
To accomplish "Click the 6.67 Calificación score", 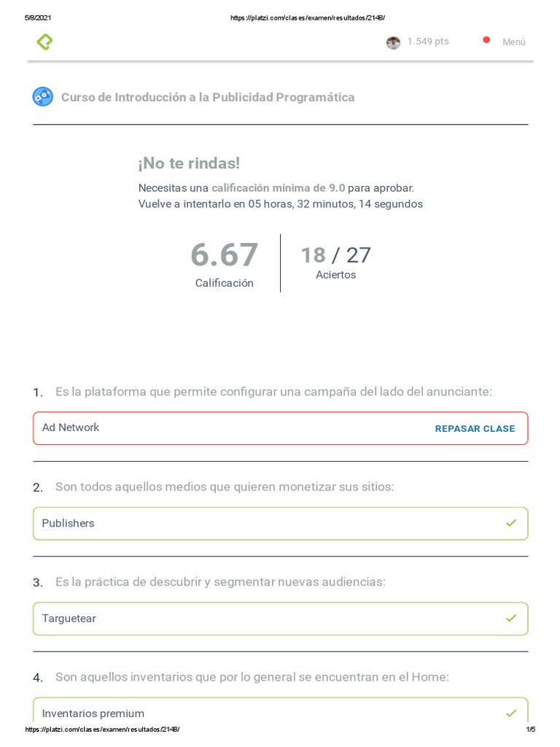I will 224,256.
